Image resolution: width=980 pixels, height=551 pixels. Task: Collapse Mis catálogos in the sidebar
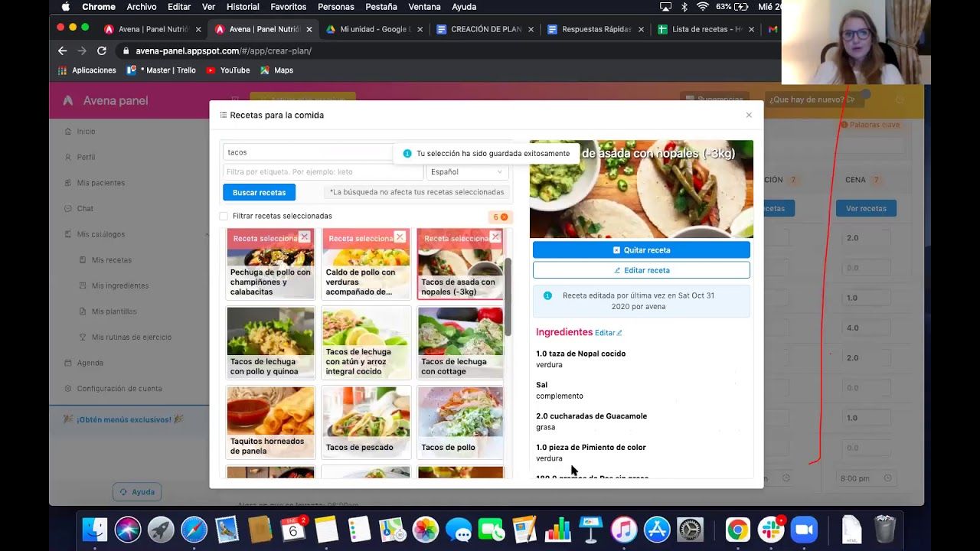coord(100,234)
